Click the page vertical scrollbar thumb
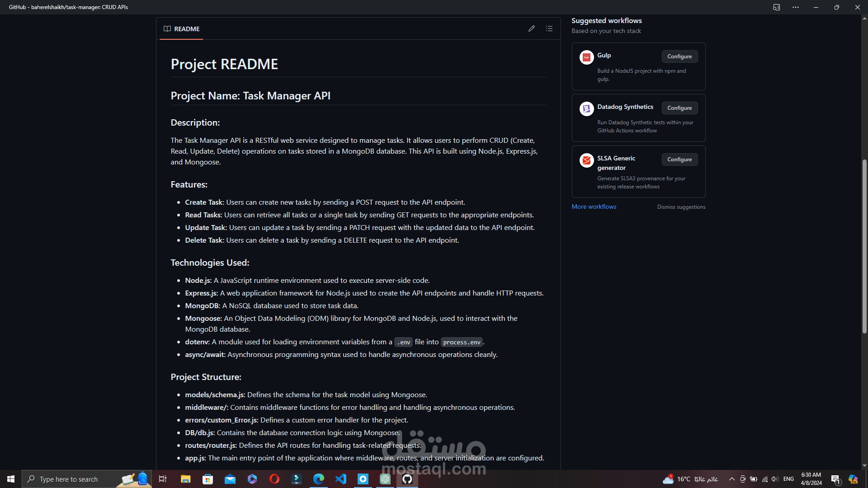Viewport: 868px width, 488px height. click(864, 246)
